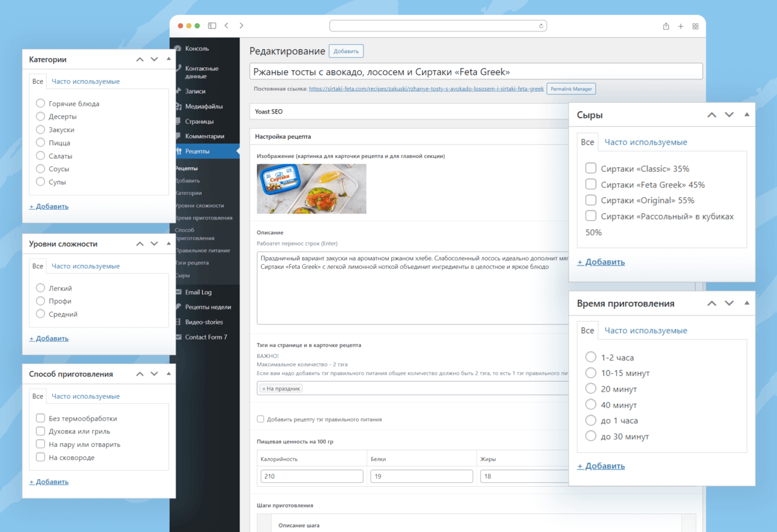Check the Духовка или гриль option

click(x=40, y=431)
